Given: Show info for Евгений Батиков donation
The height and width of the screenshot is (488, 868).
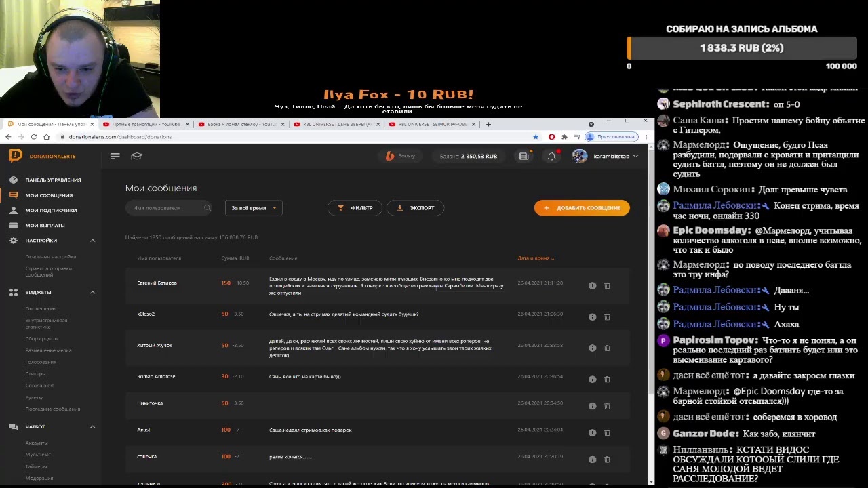Looking at the screenshot, I should point(592,285).
